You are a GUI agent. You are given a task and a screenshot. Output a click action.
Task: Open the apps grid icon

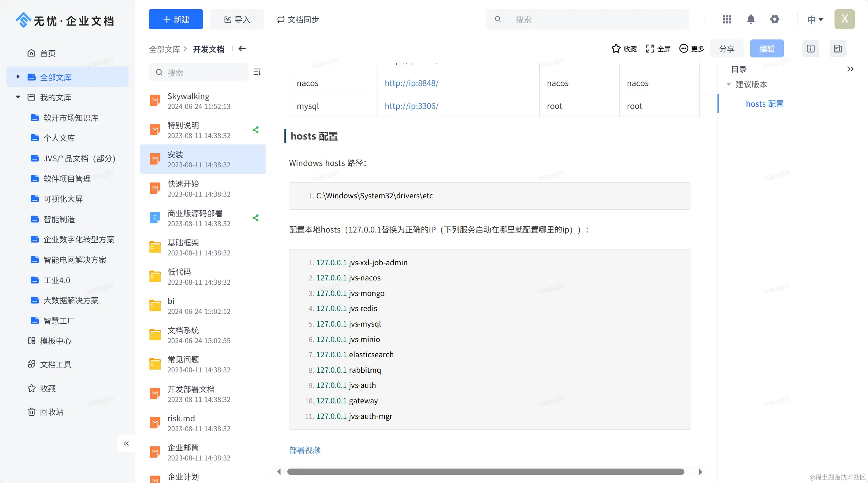pos(727,19)
